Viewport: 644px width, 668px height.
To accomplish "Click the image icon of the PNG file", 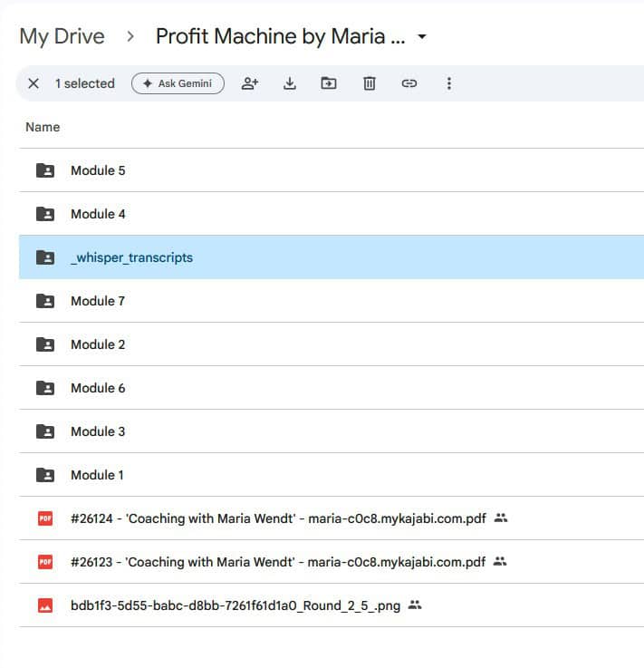I will [x=45, y=605].
